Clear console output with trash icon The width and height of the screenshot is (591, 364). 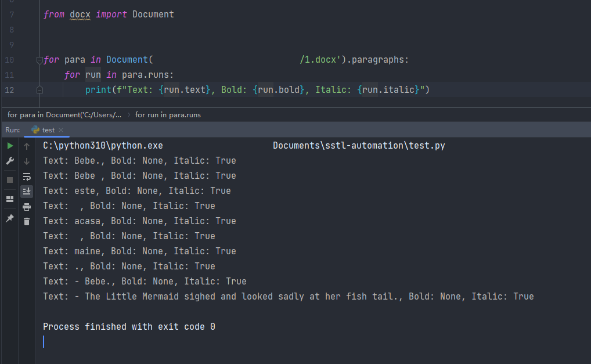(x=27, y=222)
